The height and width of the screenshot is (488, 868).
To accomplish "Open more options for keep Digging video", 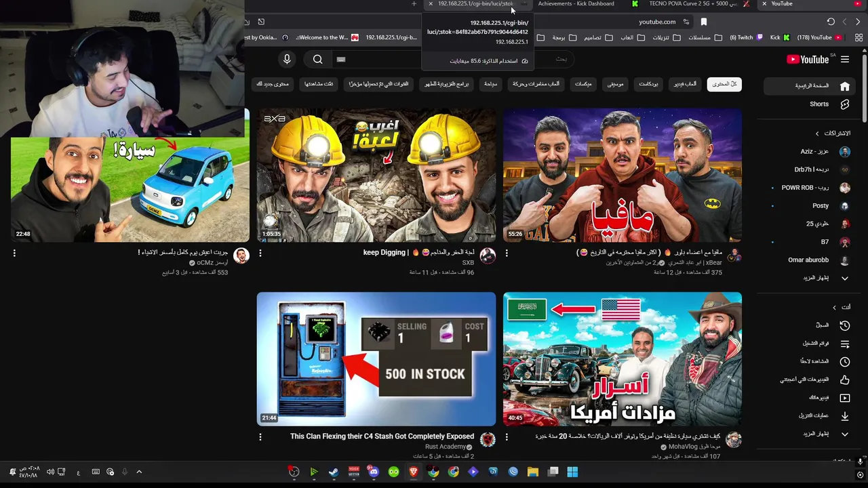I will (x=260, y=253).
